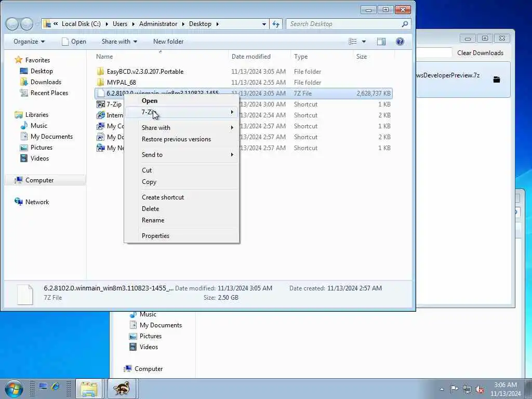This screenshot has height=399, width=532.
Task: Open the blue Help question mark icon
Action: pyautogui.click(x=400, y=42)
